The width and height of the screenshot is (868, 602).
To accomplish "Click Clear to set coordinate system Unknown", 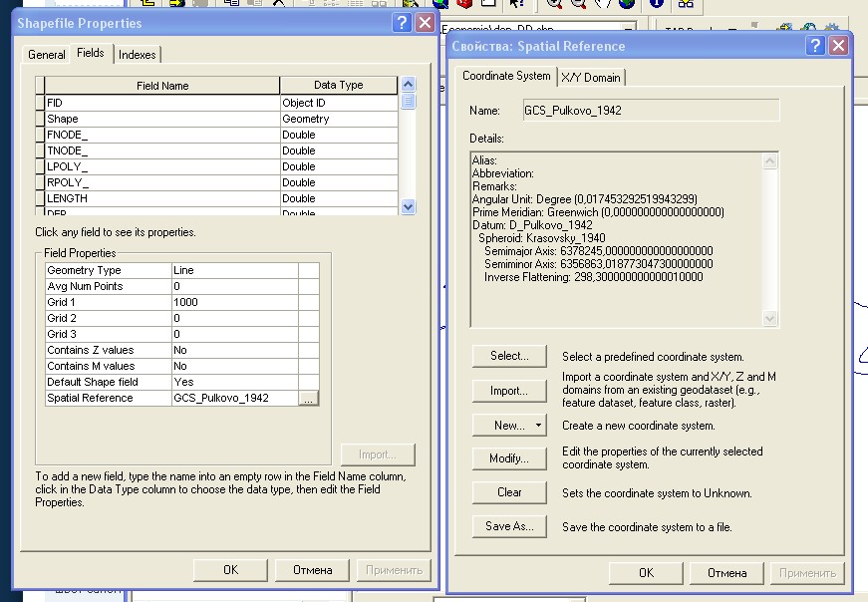I will pos(509,492).
